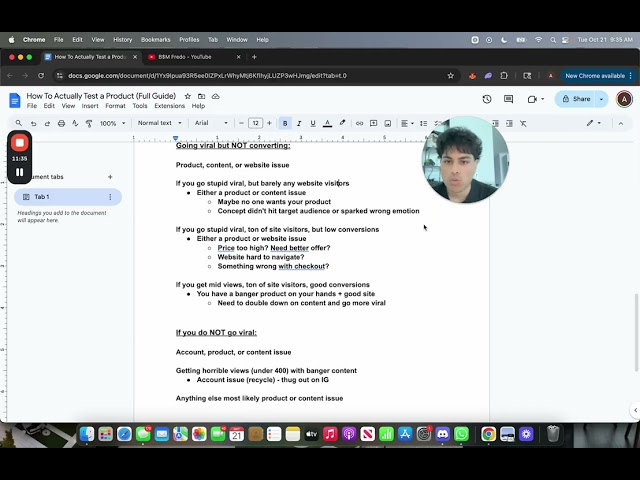Open the zoom 100% dropdown
This screenshot has width=640, height=480.
point(112,123)
